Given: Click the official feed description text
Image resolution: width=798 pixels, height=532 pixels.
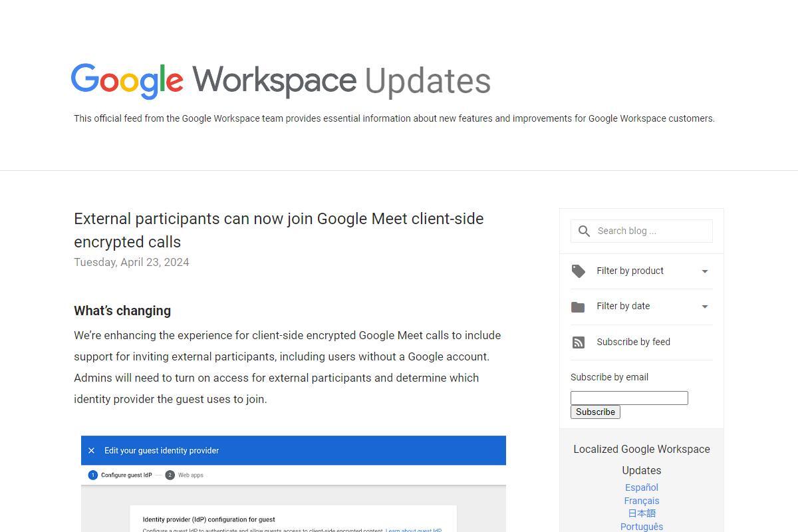Looking at the screenshot, I should click(x=394, y=118).
